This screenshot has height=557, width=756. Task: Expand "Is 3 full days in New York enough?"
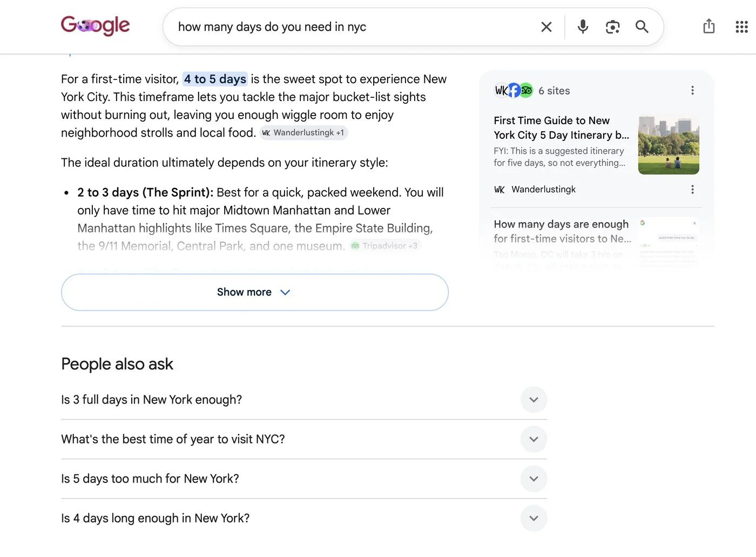[x=304, y=400]
